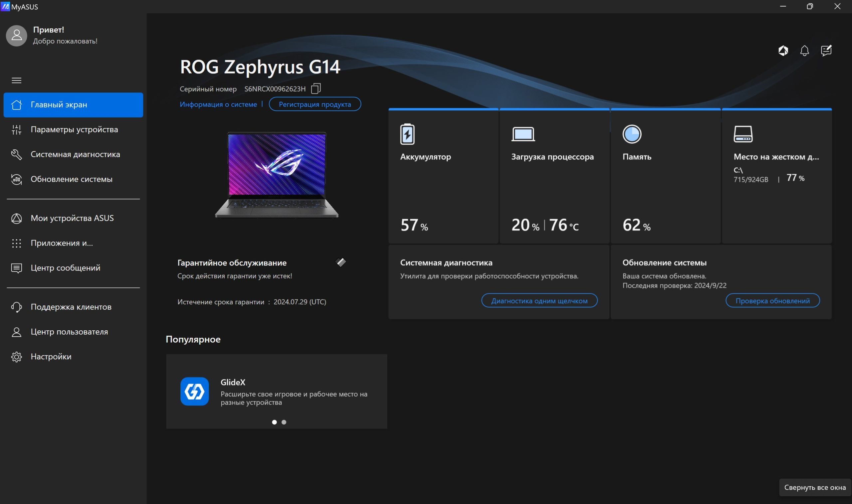Click Последняя проверка: 2024/9/22 text
Viewport: 852px width, 504px height.
pyautogui.click(x=674, y=285)
